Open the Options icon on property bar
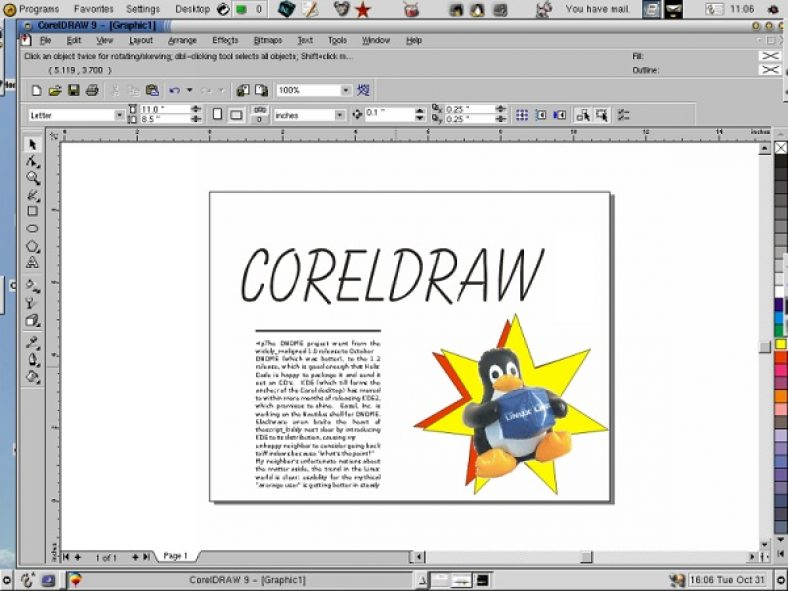The image size is (788, 591). coord(624,115)
